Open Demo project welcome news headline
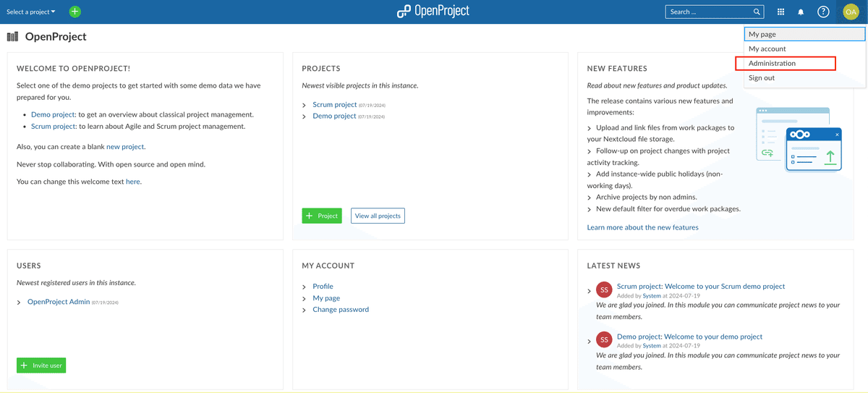The height and width of the screenshot is (393, 868). (x=689, y=337)
